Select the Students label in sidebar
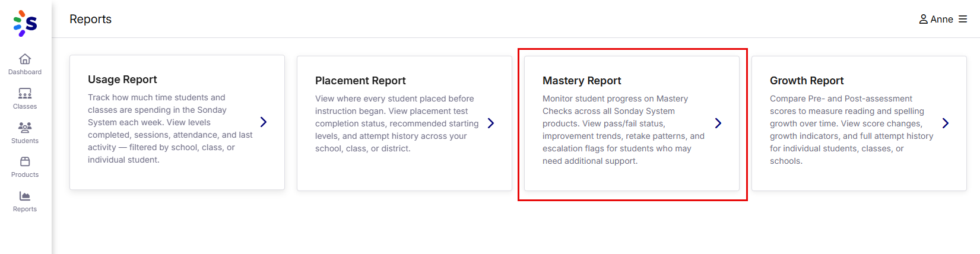The image size is (980, 254). 25,141
